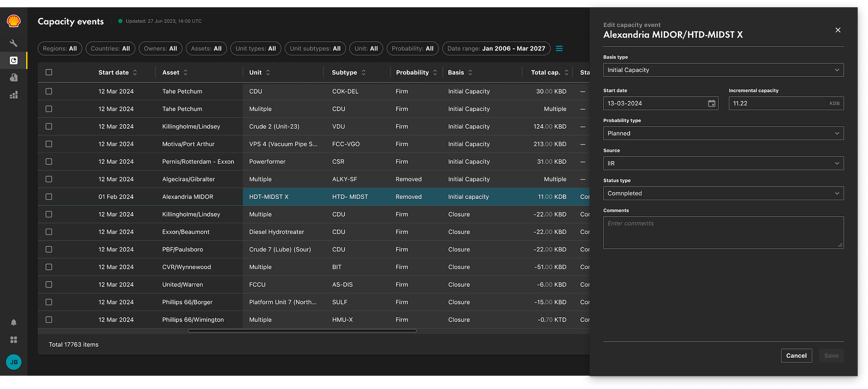Open the Start date calendar picker icon
The width and height of the screenshot is (868, 389).
click(712, 103)
